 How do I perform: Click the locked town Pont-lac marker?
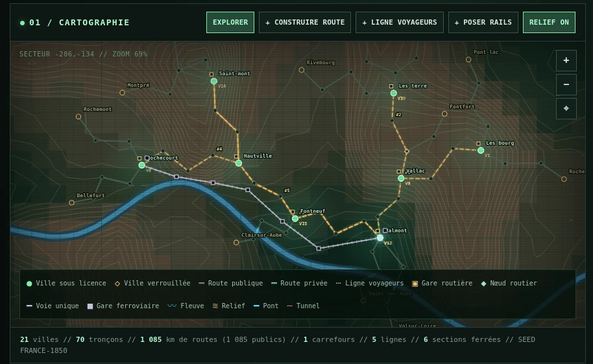[x=468, y=60]
